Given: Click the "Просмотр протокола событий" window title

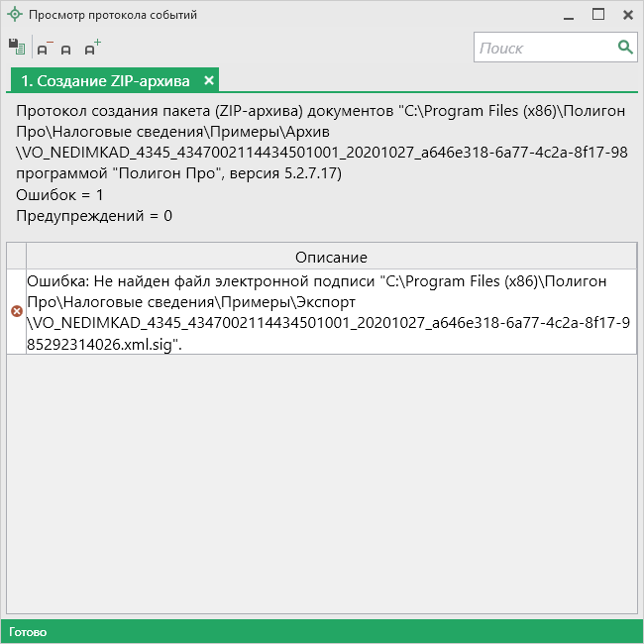Looking at the screenshot, I should click(113, 15).
